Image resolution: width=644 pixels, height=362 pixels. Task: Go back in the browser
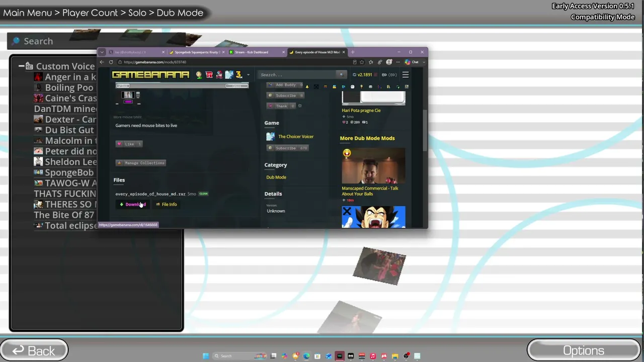[102, 62]
